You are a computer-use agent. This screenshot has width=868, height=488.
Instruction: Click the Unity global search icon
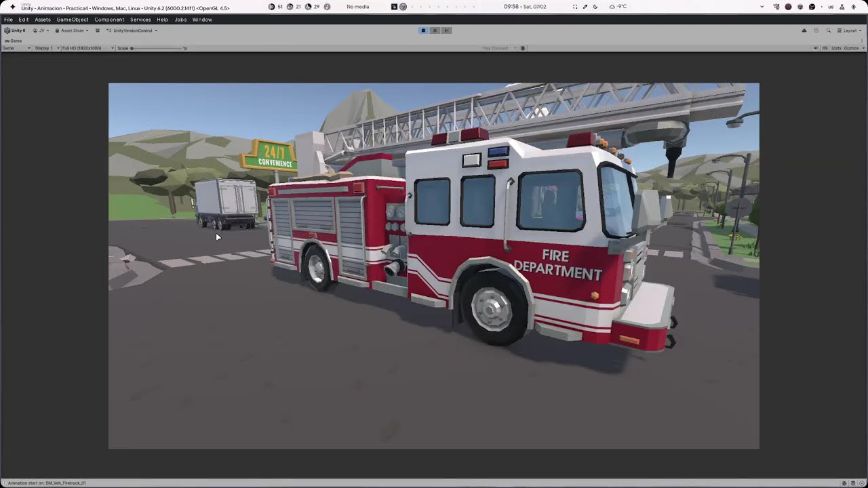[x=828, y=30]
